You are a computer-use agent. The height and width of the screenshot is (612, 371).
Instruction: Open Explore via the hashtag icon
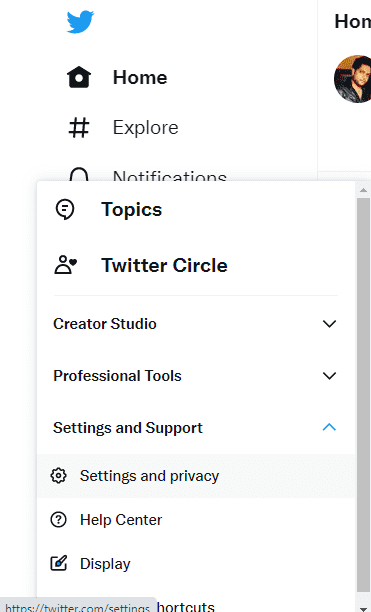point(79,128)
